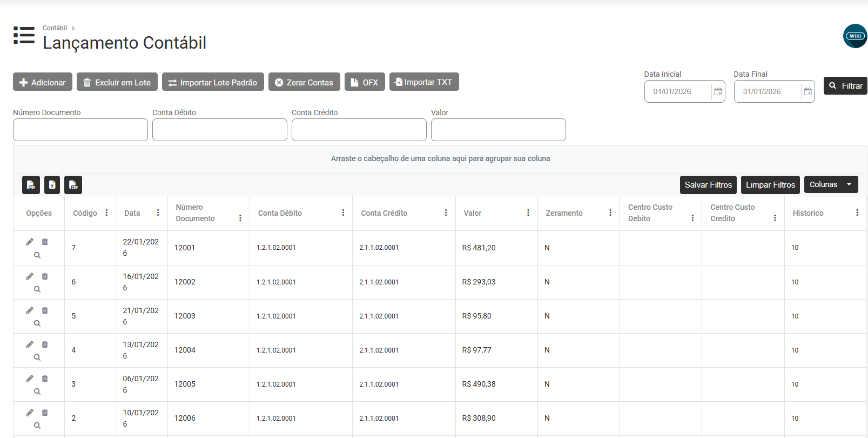Sort by the Zeramento column header
The height and width of the screenshot is (438, 868).
564,213
